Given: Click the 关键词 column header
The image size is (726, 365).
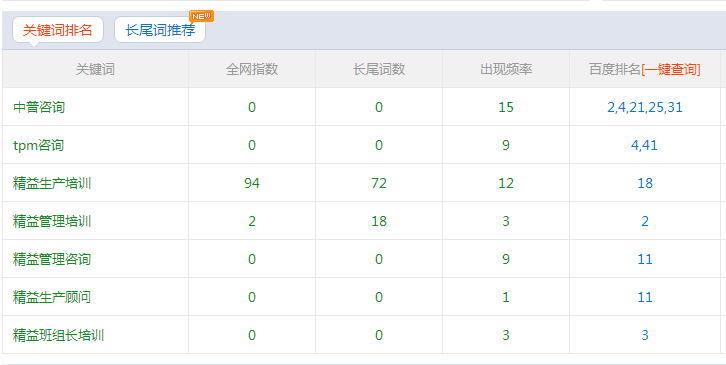Looking at the screenshot, I should coord(95,69).
